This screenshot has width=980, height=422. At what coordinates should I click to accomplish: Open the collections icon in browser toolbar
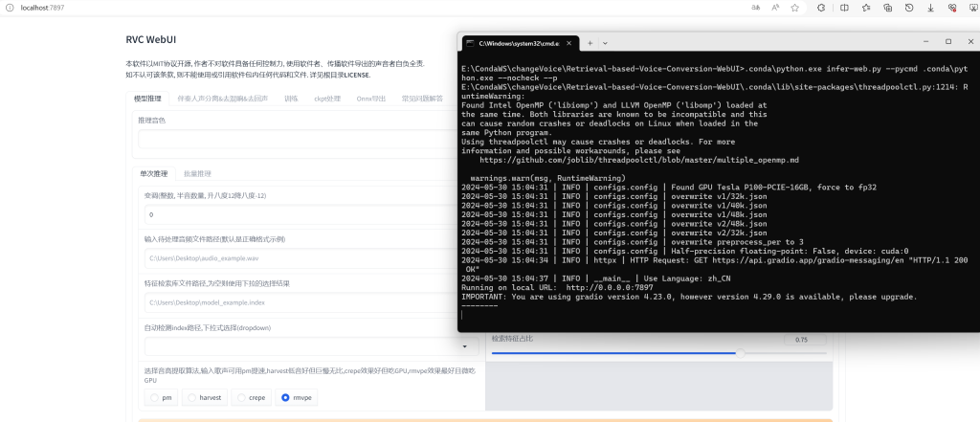(x=887, y=8)
